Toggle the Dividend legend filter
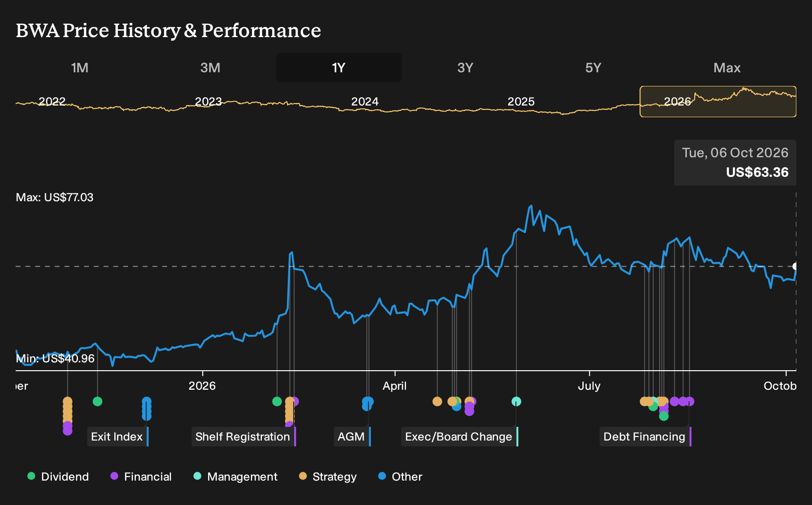Image resolution: width=812 pixels, height=505 pixels. tap(58, 477)
